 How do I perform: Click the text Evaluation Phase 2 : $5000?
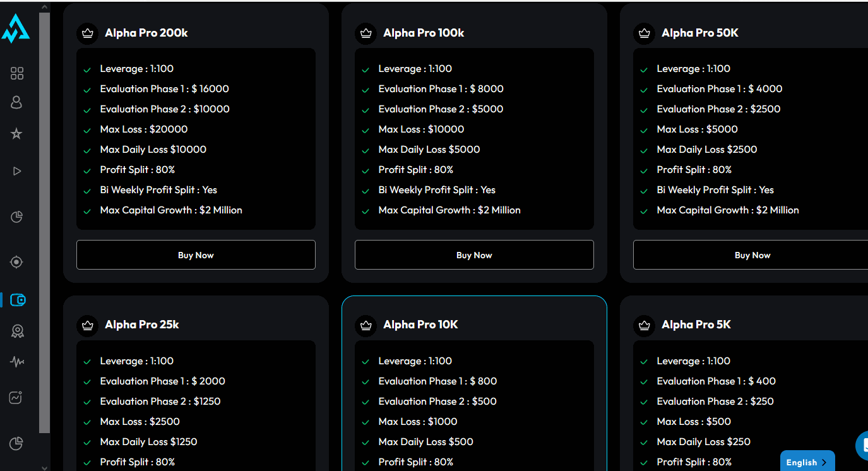point(441,109)
